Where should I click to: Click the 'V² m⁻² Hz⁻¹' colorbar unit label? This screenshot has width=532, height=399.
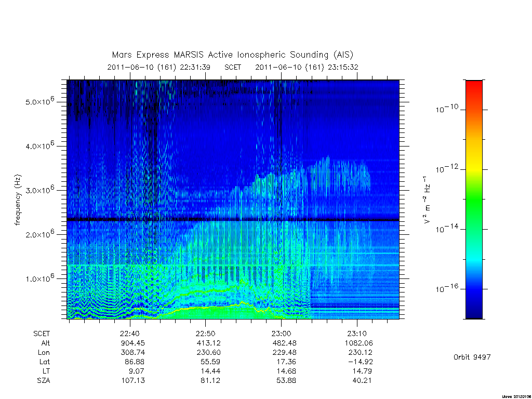[x=427, y=200]
